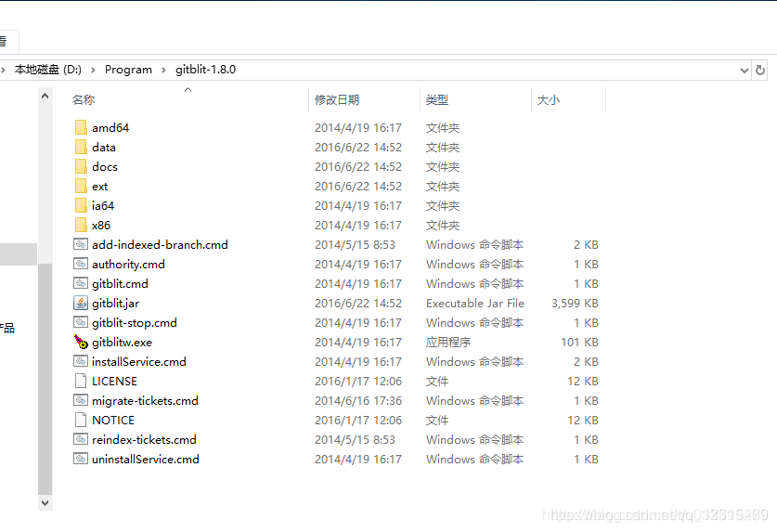Click the navigation pane scrollbar thumb
This screenshot has width=777, height=532.
(x=45, y=380)
